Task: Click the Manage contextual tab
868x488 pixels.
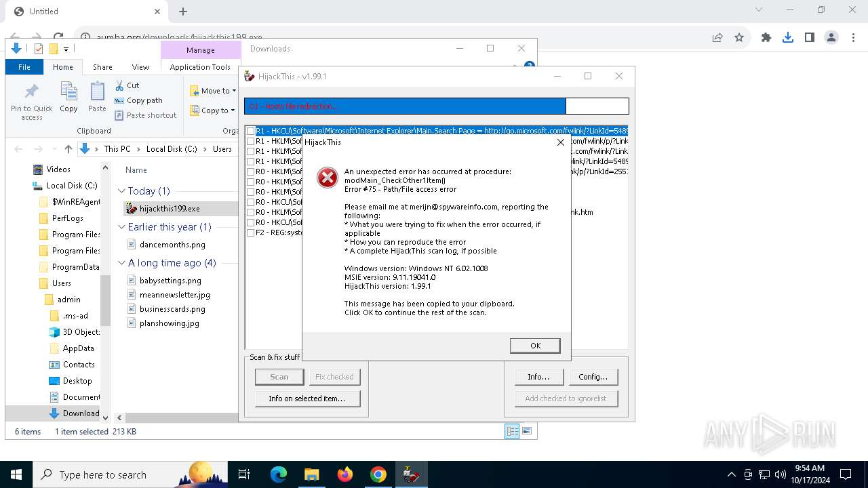Action: (x=201, y=50)
